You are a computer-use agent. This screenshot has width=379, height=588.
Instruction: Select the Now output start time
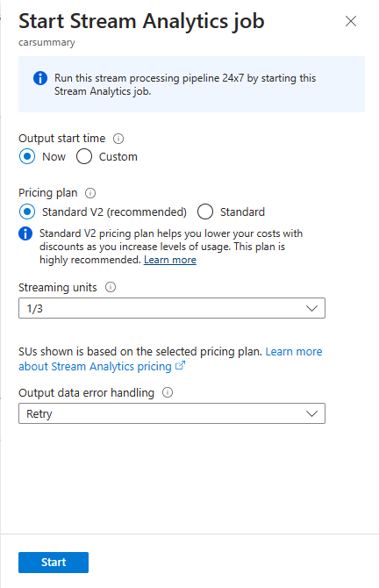(x=27, y=156)
